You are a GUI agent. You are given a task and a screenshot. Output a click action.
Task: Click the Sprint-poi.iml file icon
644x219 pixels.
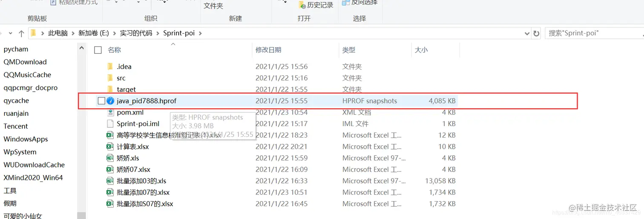[x=110, y=124]
